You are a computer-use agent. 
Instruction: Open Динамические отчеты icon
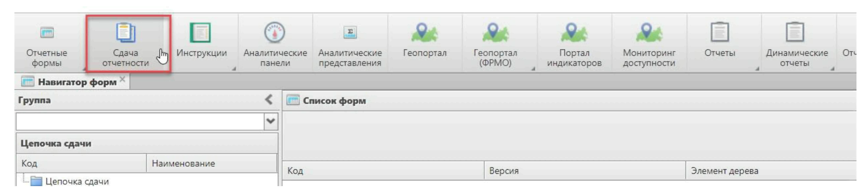coord(795,33)
